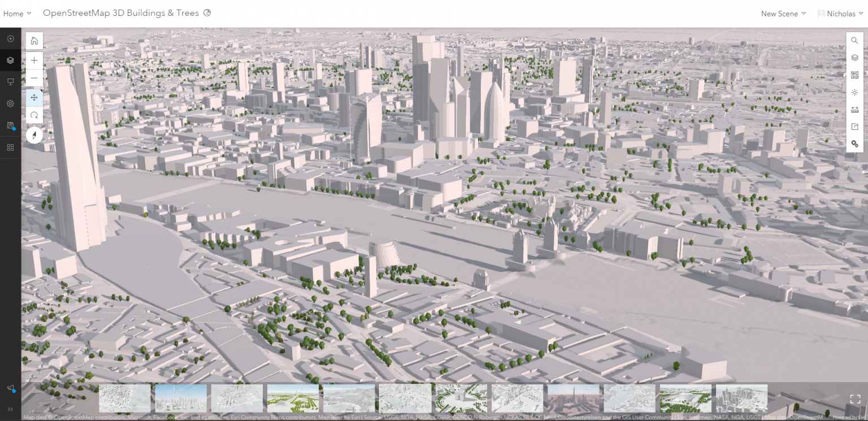Expand the New Scene dropdown
This screenshot has height=421, width=868.
click(783, 14)
